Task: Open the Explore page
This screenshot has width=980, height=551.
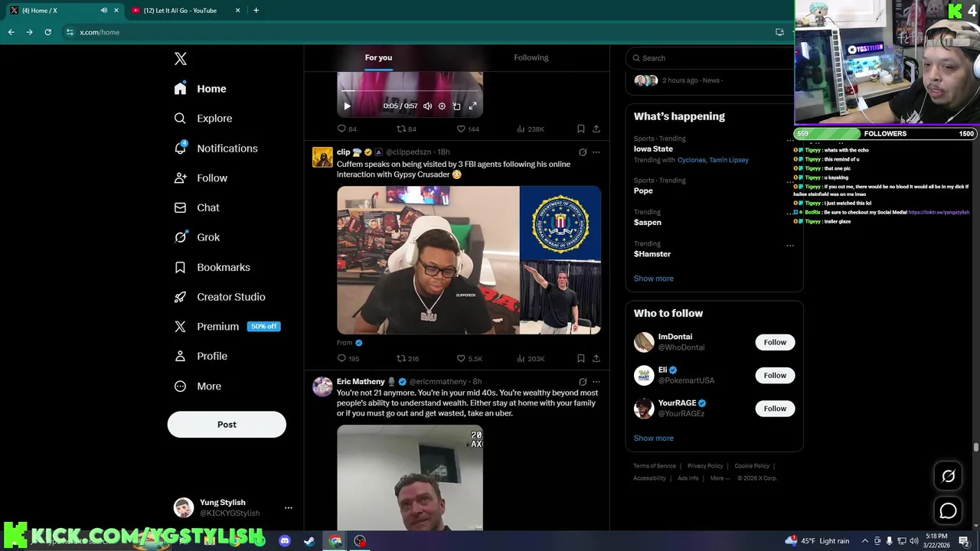Action: pyautogui.click(x=203, y=119)
